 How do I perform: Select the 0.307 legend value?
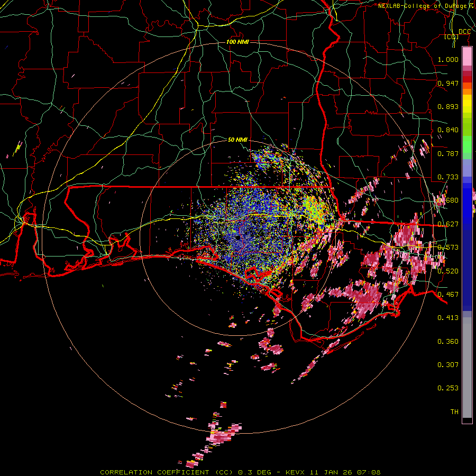tap(448, 364)
